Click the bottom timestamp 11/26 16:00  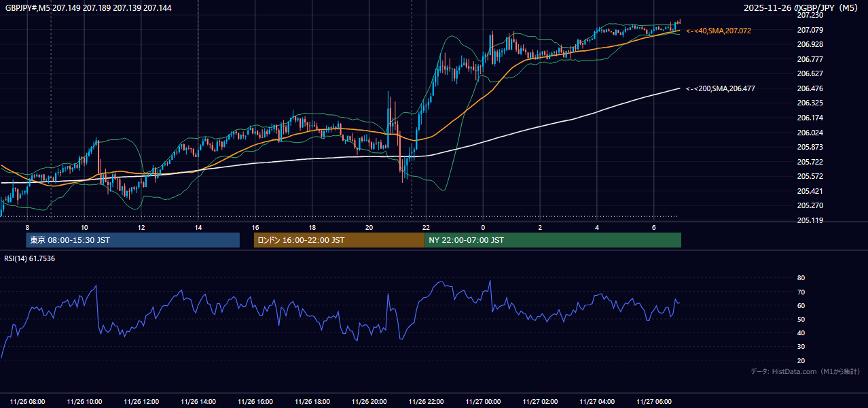[255, 402]
